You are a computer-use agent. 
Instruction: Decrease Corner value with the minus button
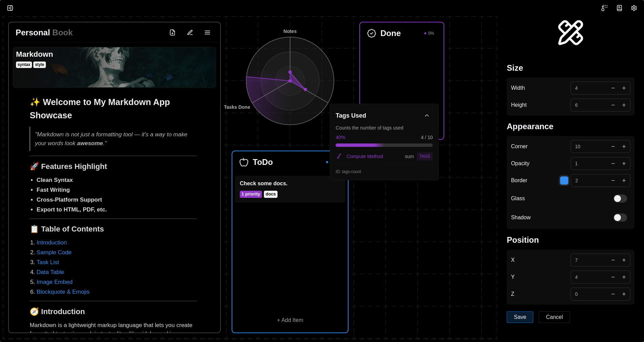[x=613, y=147]
